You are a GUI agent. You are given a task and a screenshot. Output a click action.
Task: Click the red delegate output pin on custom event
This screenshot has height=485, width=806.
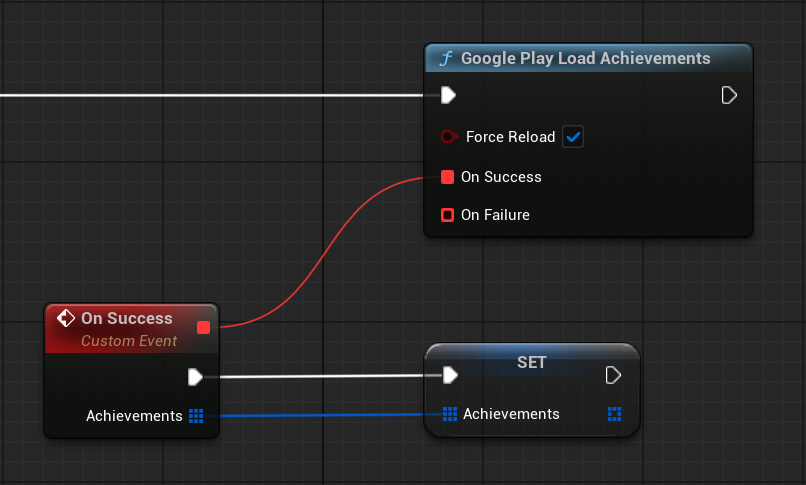pos(204,327)
